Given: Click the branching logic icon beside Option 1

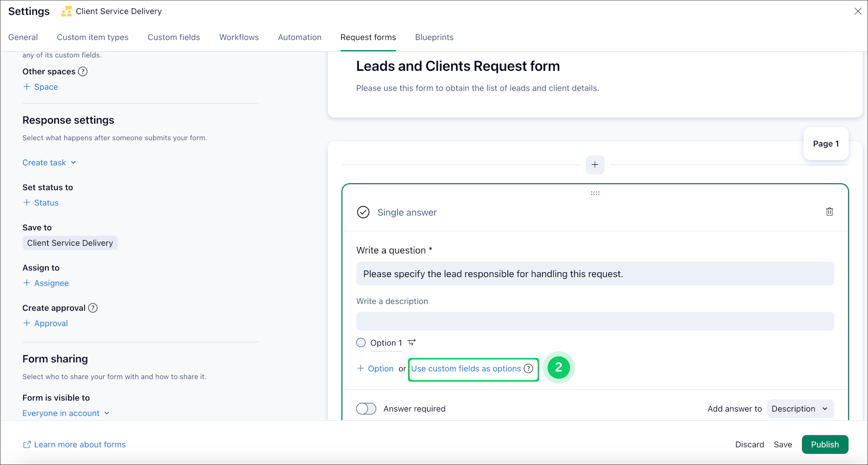Looking at the screenshot, I should click(410, 342).
